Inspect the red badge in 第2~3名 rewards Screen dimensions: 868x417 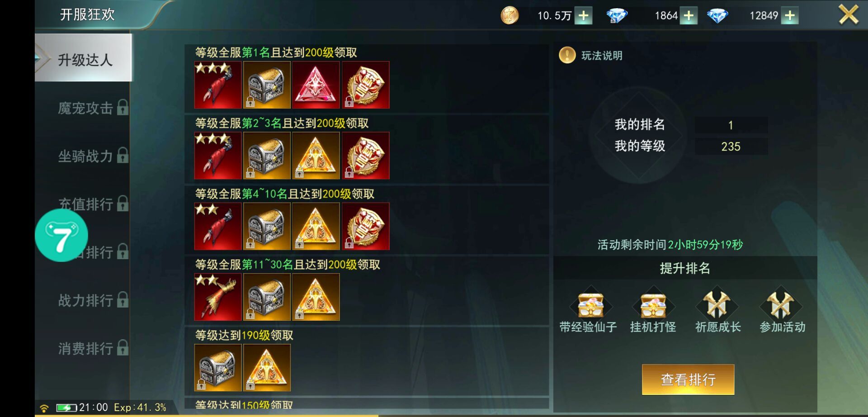366,156
